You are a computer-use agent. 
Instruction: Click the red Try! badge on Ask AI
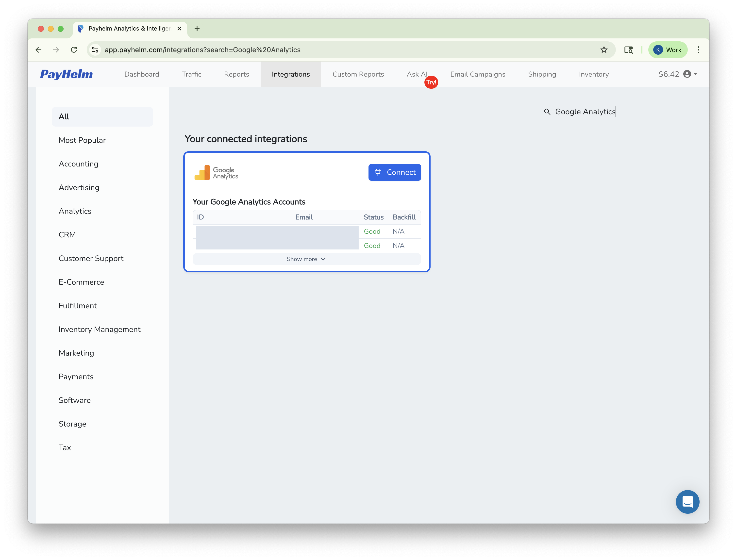coord(431,82)
